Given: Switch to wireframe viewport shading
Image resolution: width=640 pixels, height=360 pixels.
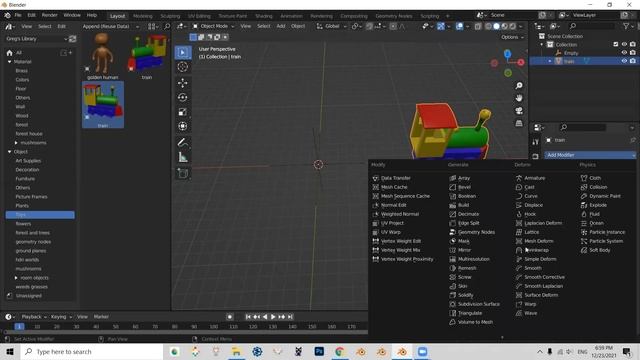Looking at the screenshot, I should point(488,26).
